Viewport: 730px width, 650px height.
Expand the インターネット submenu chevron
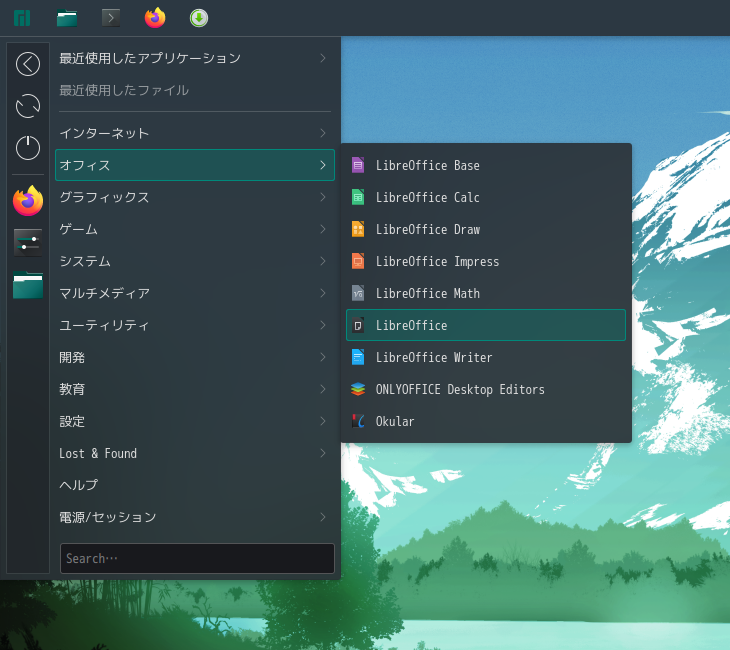[323, 133]
